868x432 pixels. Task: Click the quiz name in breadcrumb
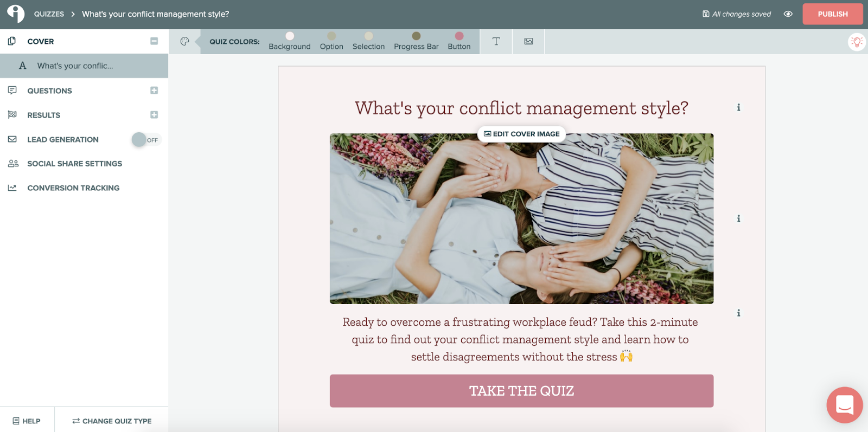coord(155,14)
